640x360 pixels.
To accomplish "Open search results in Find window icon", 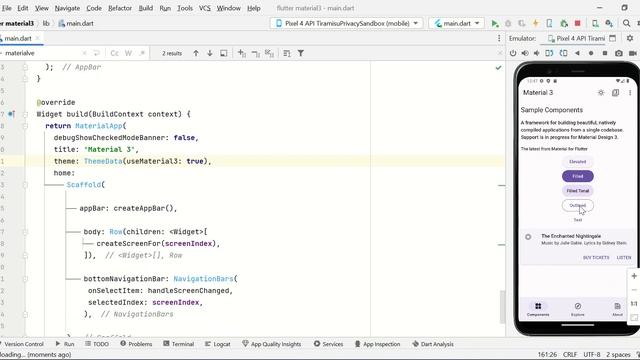I will coord(224,53).
